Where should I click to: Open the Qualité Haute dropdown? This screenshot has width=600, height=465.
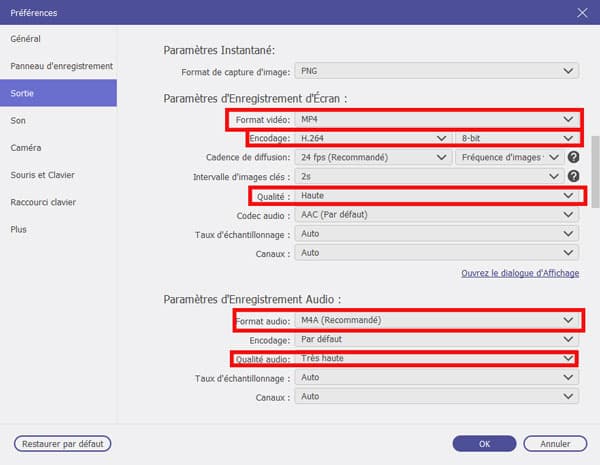[x=437, y=196]
